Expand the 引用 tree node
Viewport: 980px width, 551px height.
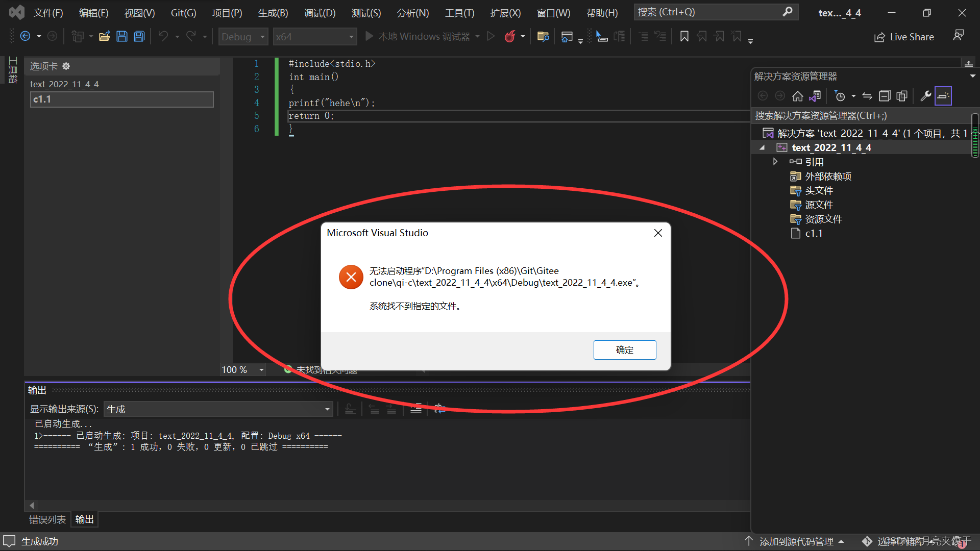(x=775, y=162)
